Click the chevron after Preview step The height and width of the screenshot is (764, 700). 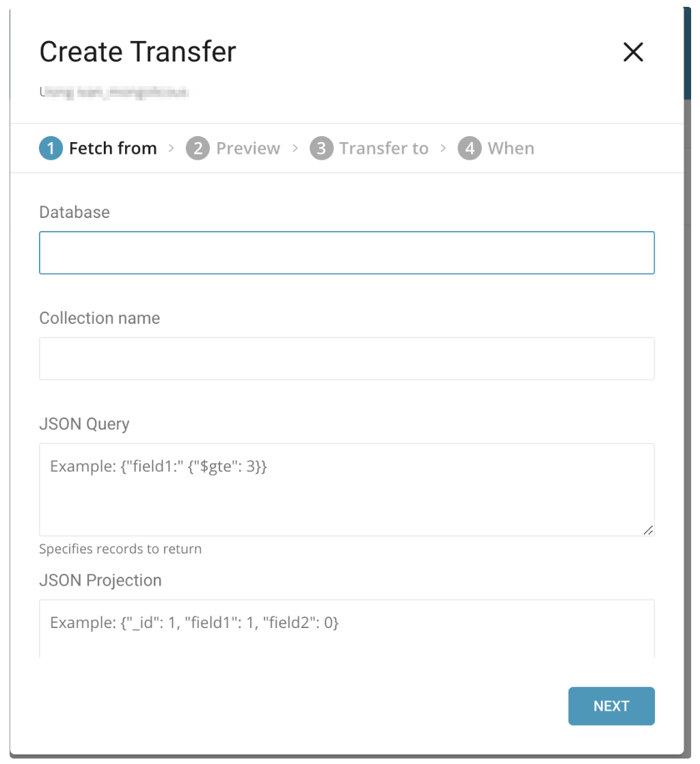[x=295, y=148]
